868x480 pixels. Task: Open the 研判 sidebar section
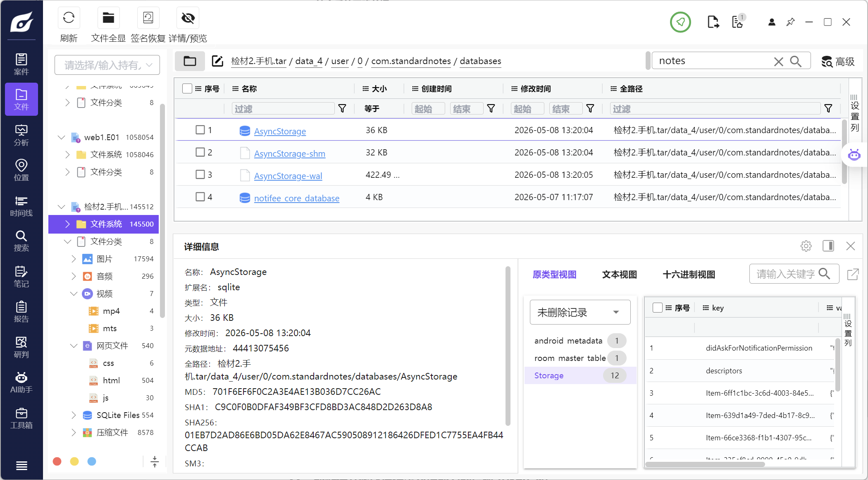tap(21, 347)
